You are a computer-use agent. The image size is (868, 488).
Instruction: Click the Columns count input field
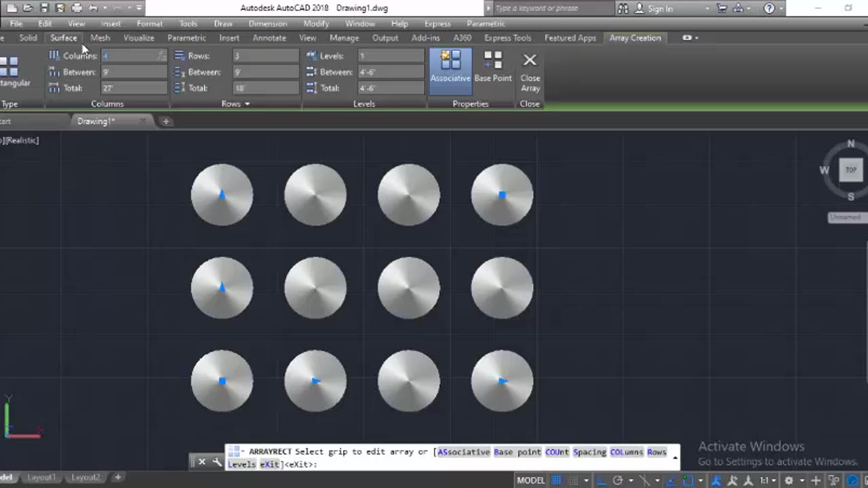[x=134, y=56]
